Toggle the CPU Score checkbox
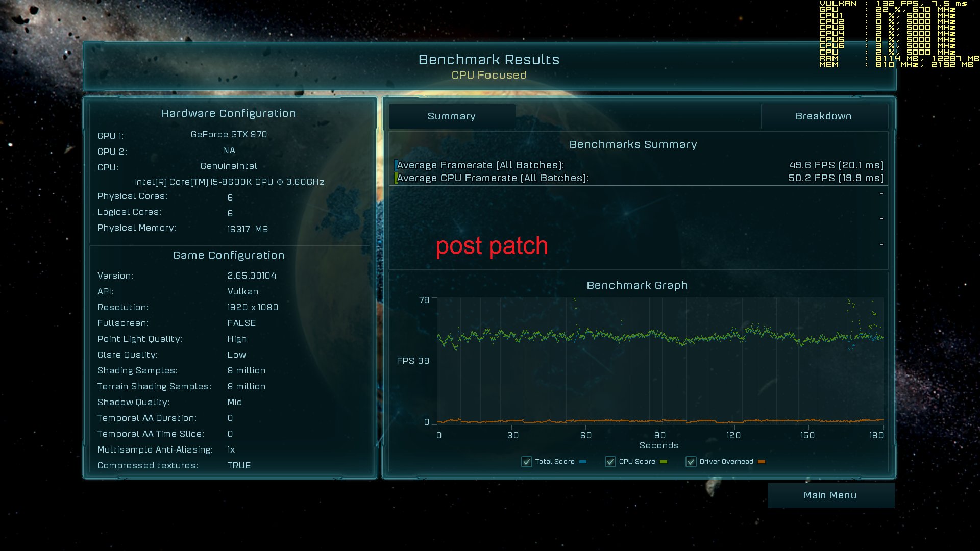The height and width of the screenshot is (551, 980). click(x=610, y=462)
